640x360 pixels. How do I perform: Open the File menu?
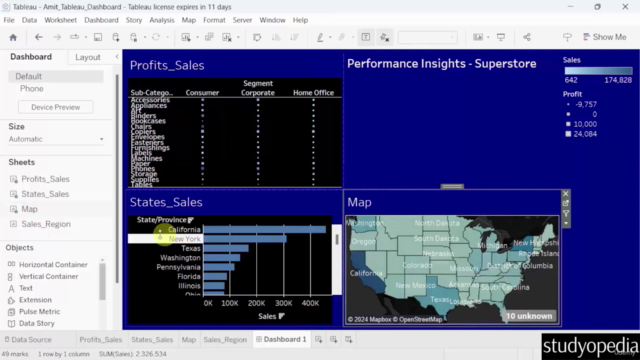tap(9, 20)
